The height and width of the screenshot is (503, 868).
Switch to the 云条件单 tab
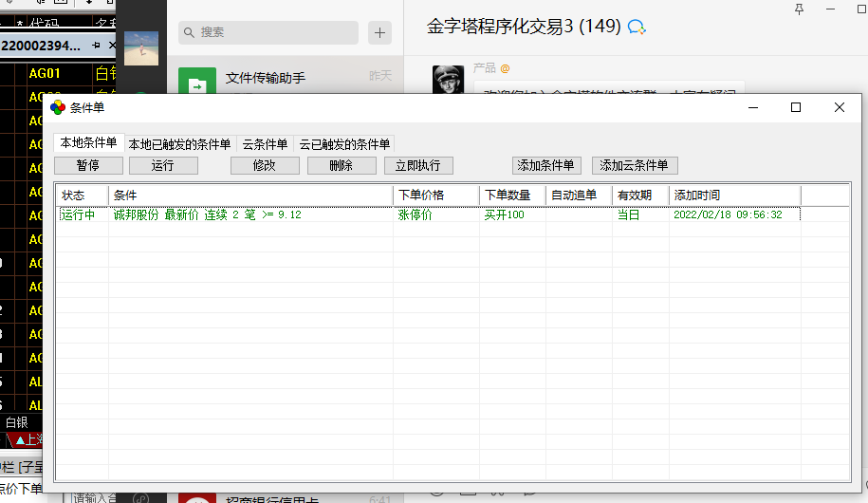265,144
